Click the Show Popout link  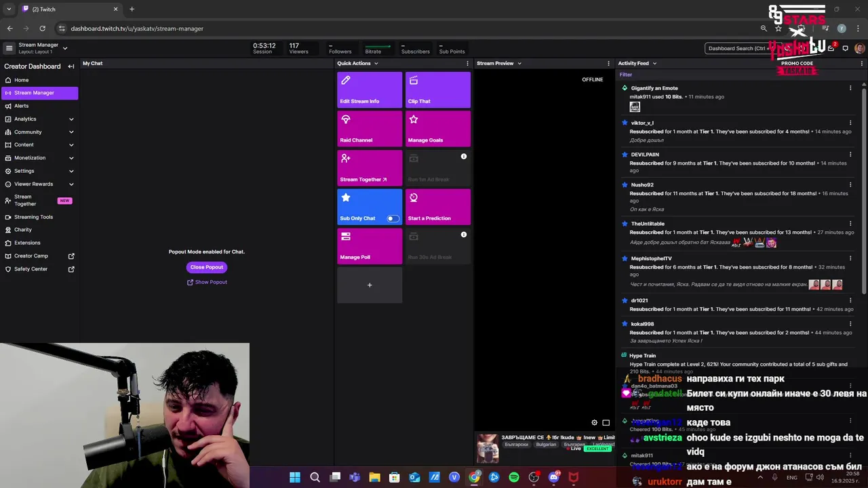[207, 282]
